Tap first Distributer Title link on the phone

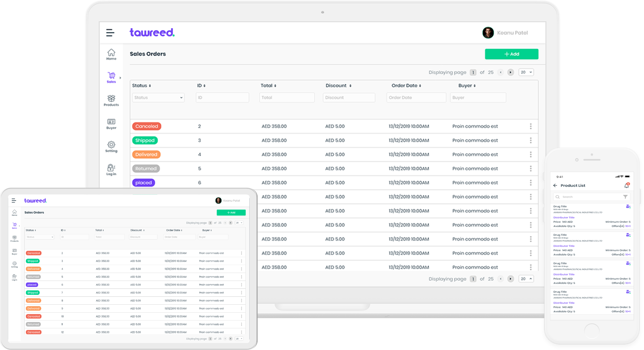pyautogui.click(x=564, y=217)
